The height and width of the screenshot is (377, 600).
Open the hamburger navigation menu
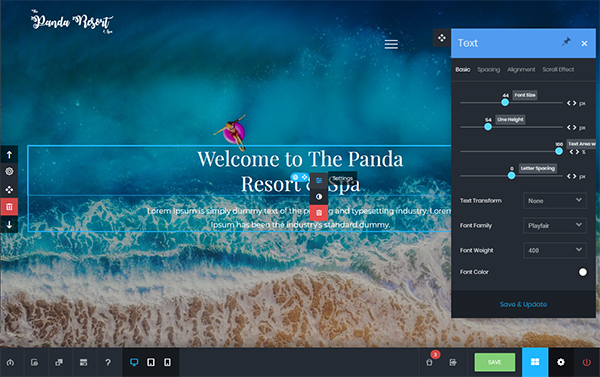391,44
